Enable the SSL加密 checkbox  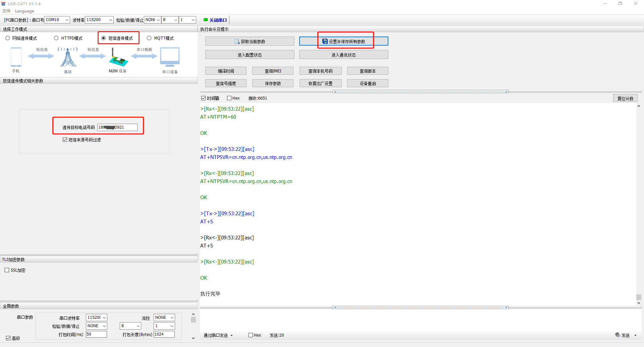pyautogui.click(x=7, y=270)
